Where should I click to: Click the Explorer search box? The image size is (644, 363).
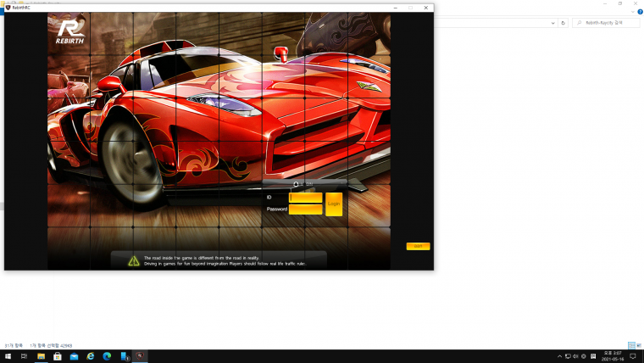(x=606, y=23)
